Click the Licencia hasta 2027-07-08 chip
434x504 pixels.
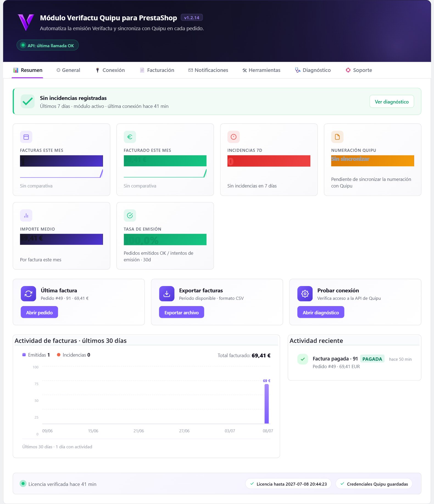click(288, 484)
